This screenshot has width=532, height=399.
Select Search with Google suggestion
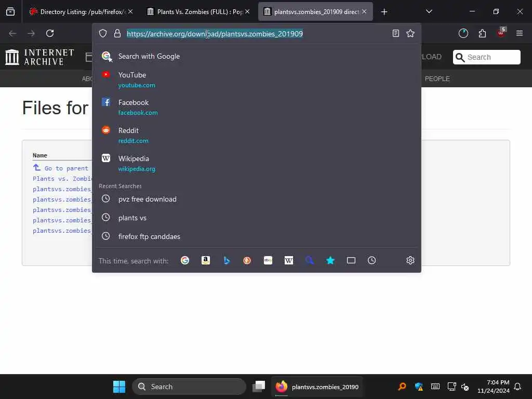click(x=257, y=56)
